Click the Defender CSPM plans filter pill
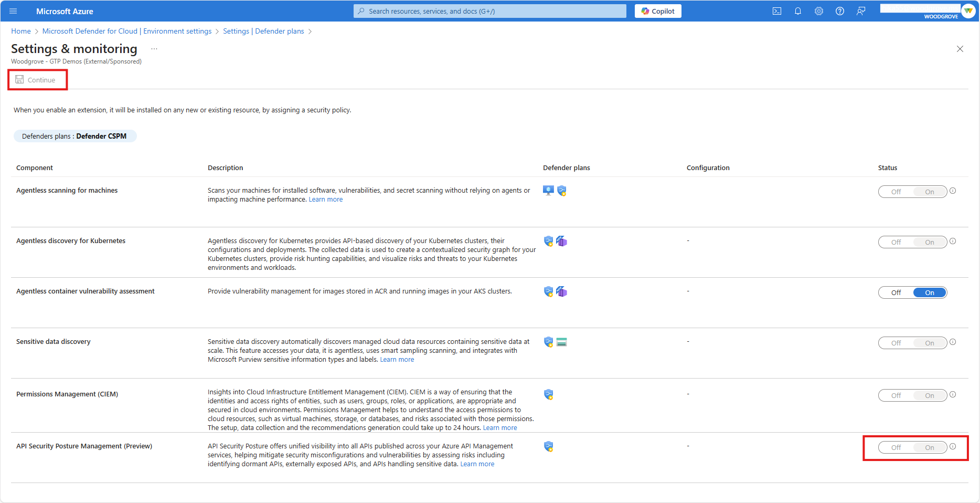 (74, 136)
